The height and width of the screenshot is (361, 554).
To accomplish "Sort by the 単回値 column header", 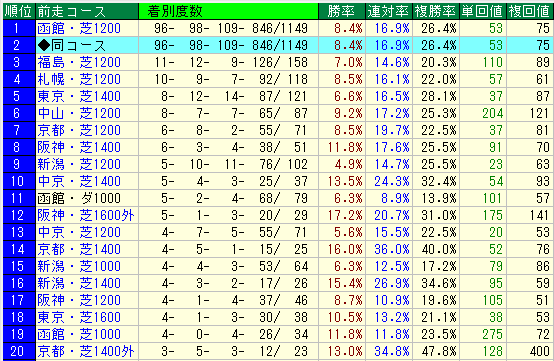I will coord(482,11).
